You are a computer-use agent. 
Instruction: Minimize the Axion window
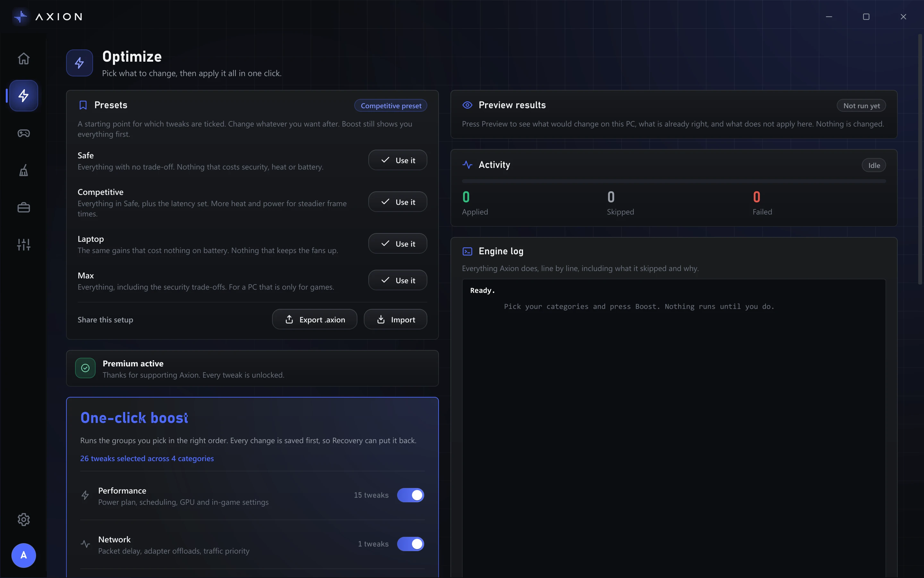[829, 16]
